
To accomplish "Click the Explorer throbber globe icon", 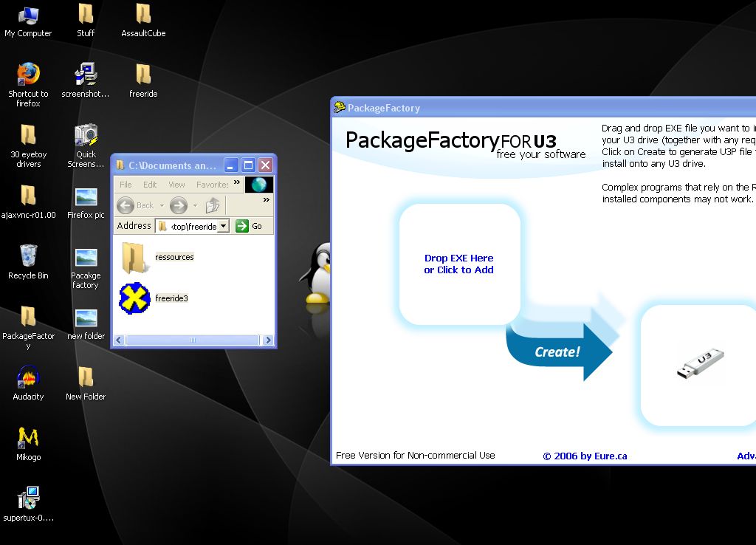I will tap(259, 185).
